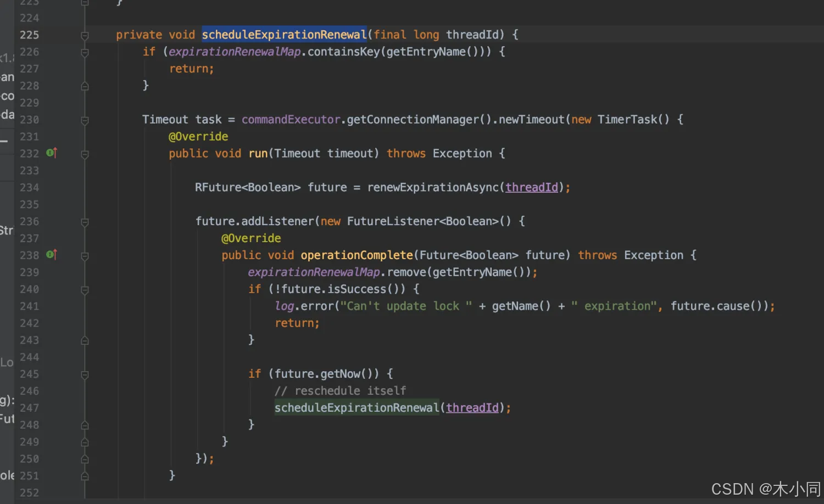Click the return statement on line 227
This screenshot has width=824, height=504.
(x=191, y=69)
